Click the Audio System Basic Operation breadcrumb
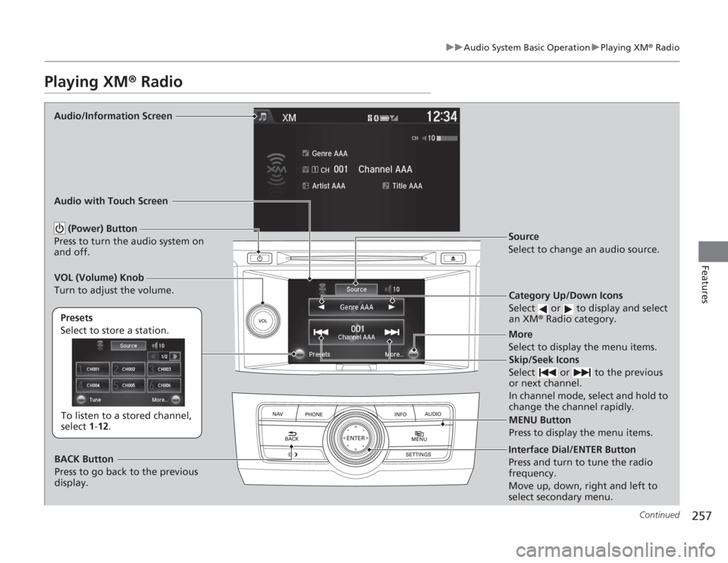 pos(526,47)
